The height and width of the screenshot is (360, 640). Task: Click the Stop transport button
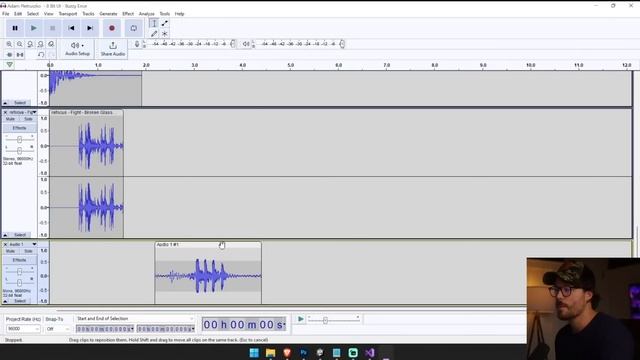tap(52, 28)
